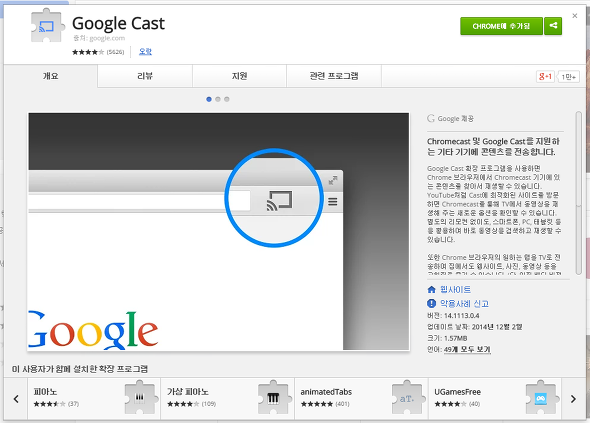The image size is (590, 423).
Task: Click the 악용사례 신고 report abuse link
Action: tap(464, 303)
